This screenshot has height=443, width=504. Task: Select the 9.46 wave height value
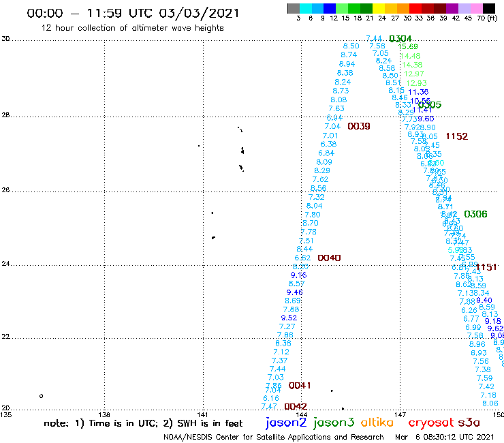tap(295, 292)
